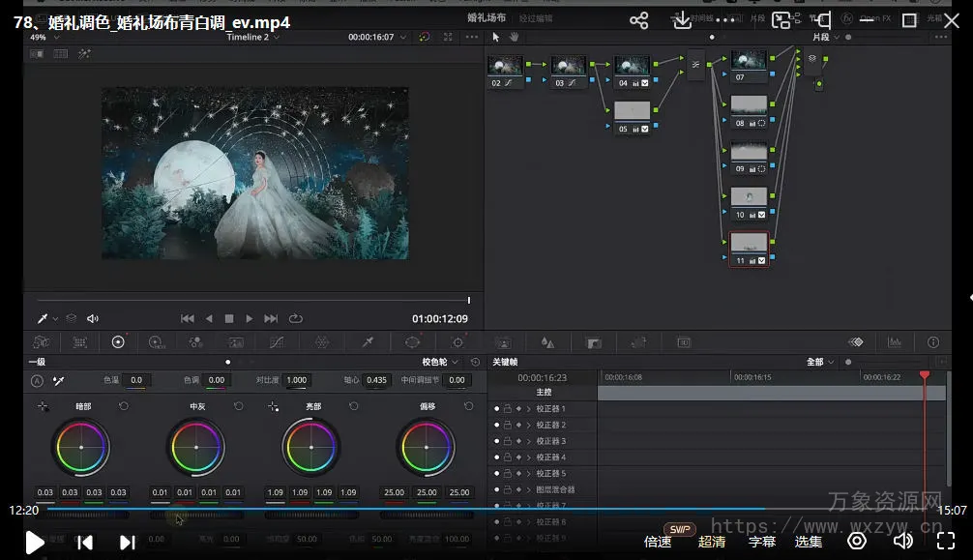
Task: Pick black point for 暗部 wheel
Action: (x=43, y=406)
